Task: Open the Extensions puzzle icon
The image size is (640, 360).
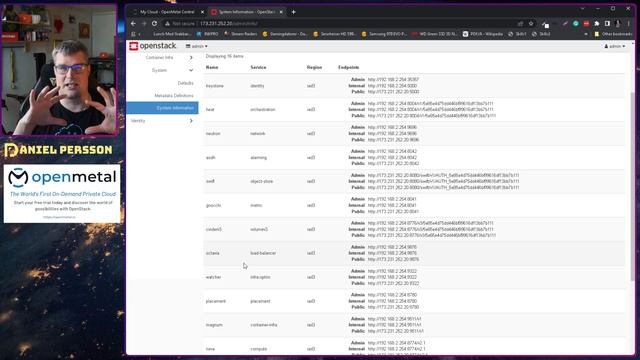Action: [x=597, y=24]
